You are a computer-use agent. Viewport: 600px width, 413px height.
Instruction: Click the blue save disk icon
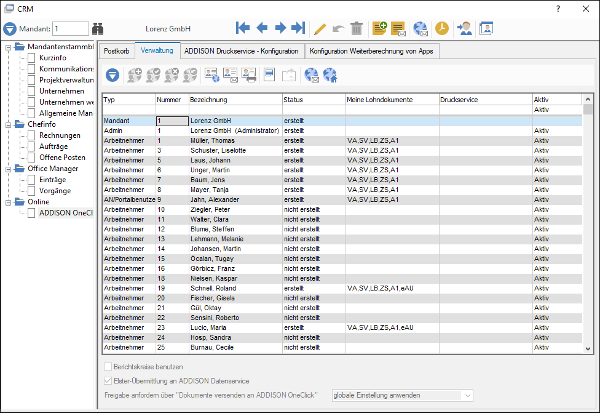click(x=270, y=75)
